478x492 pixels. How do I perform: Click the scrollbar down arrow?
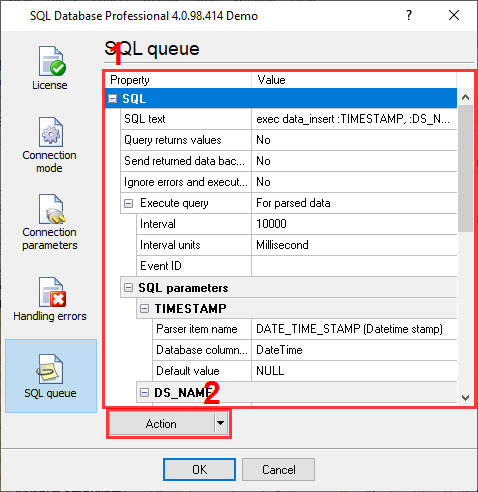click(x=465, y=397)
